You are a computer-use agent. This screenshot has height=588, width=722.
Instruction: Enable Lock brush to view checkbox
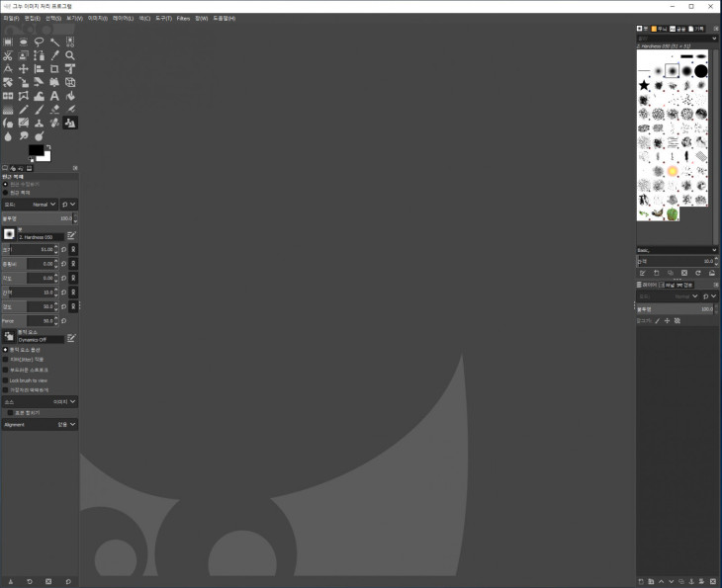pos(6,380)
